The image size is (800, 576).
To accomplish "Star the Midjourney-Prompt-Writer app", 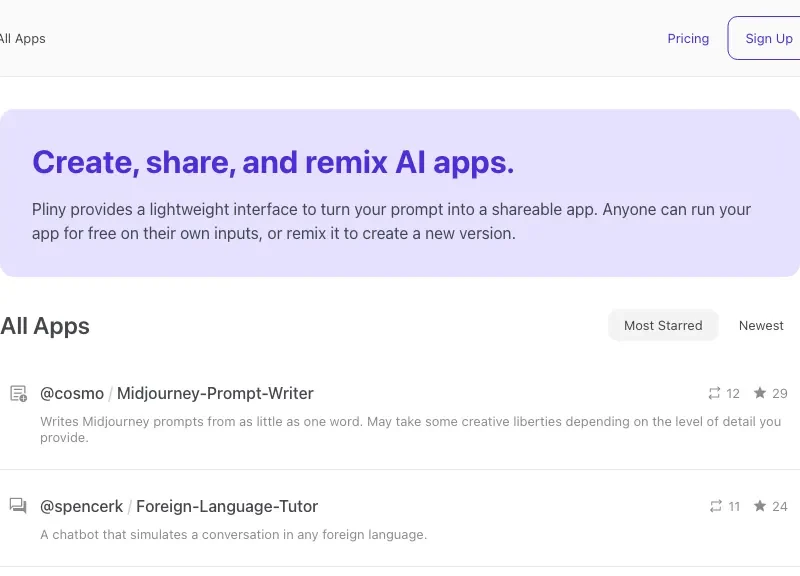I will coord(760,393).
